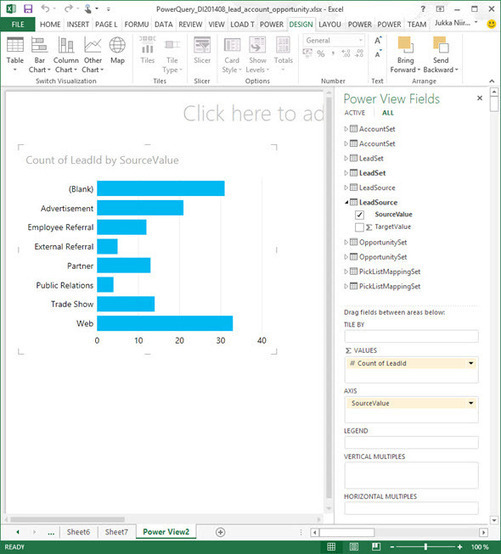Open the Other Chart menu
Screen dimensions: 501x554
pyautogui.click(x=93, y=54)
